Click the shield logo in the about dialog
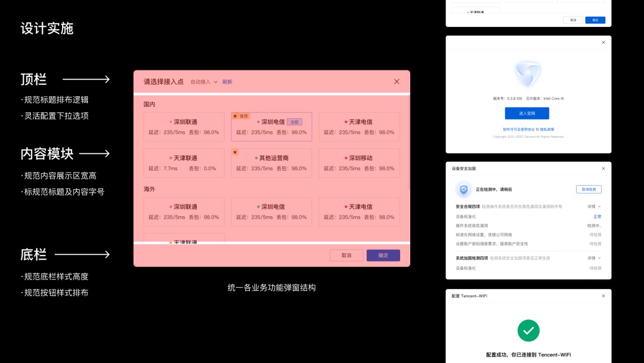Image resolution: width=644 pixels, height=363 pixels. point(528,75)
